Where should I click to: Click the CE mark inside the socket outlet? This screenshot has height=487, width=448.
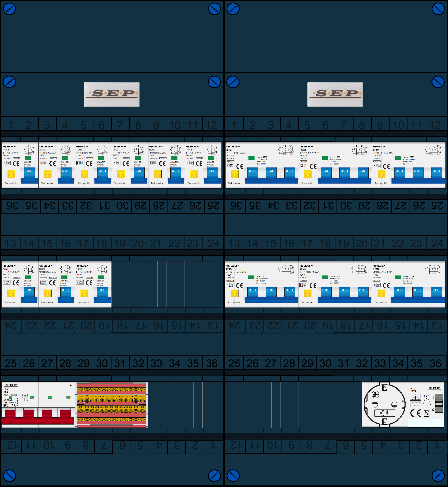click(385, 413)
